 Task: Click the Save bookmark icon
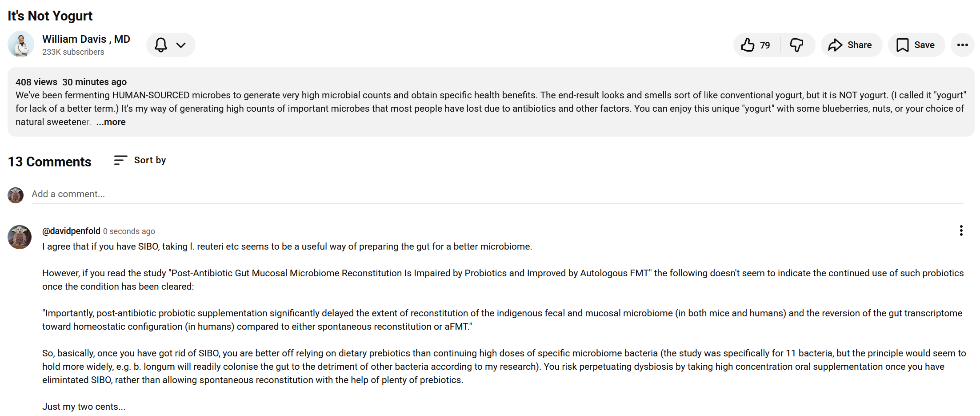pos(902,45)
